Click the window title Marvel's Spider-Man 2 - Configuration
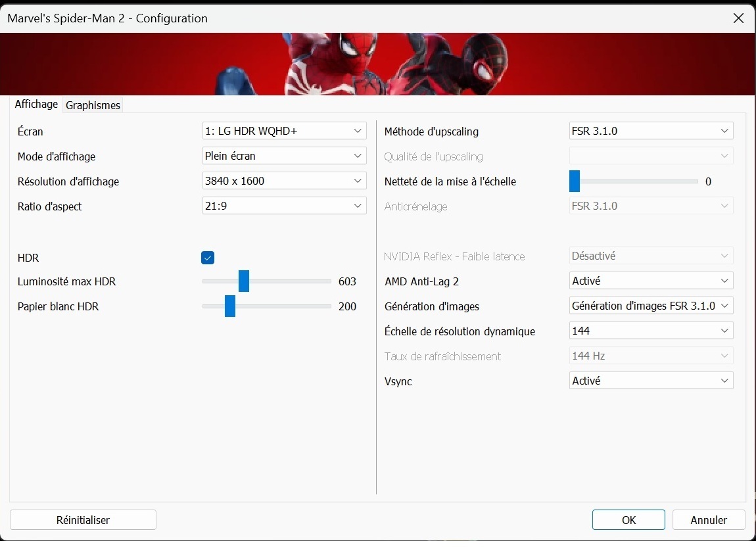This screenshot has width=756, height=547. click(x=108, y=18)
